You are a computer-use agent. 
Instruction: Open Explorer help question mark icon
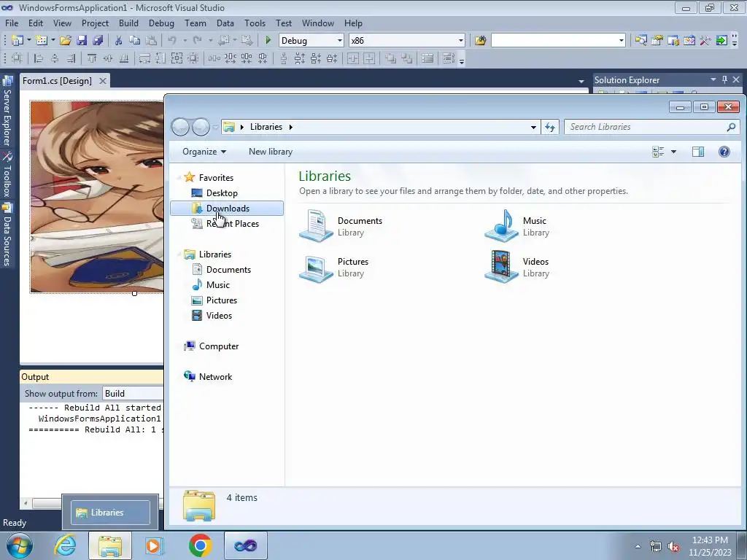point(724,152)
